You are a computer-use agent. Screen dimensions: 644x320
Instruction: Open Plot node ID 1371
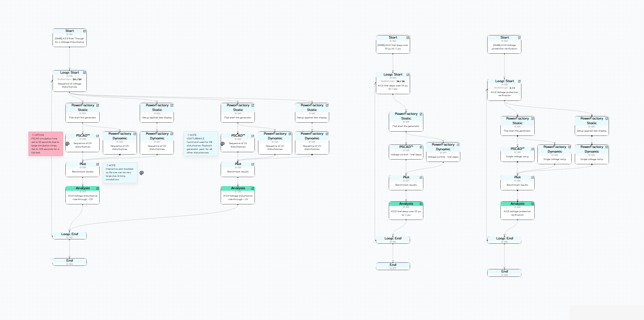click(x=421, y=178)
